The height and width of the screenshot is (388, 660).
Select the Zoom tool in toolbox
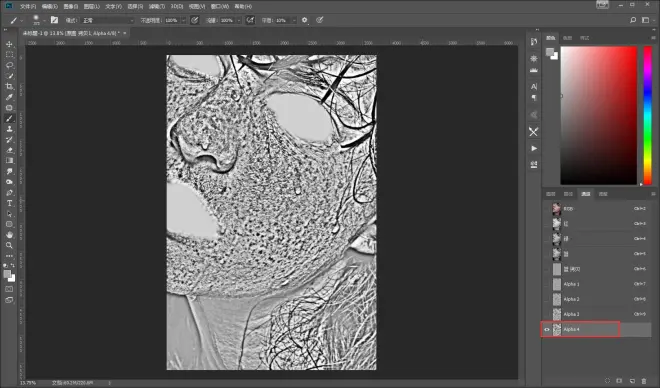click(x=9, y=245)
